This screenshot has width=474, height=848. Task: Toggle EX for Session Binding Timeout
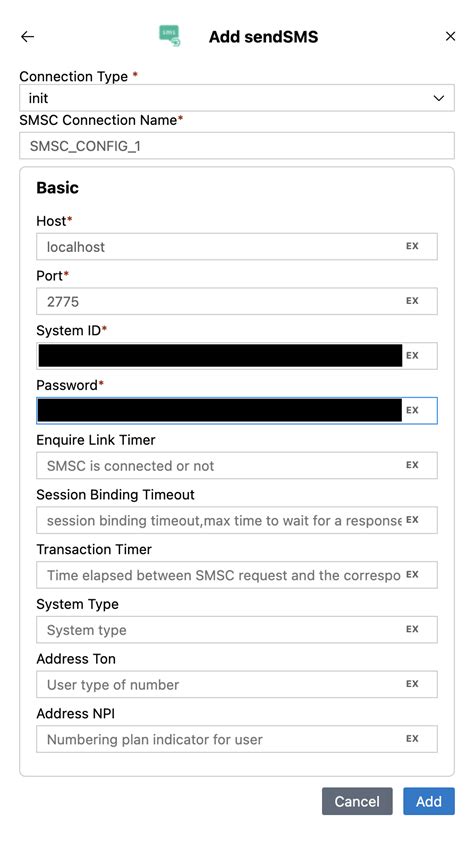(412, 520)
